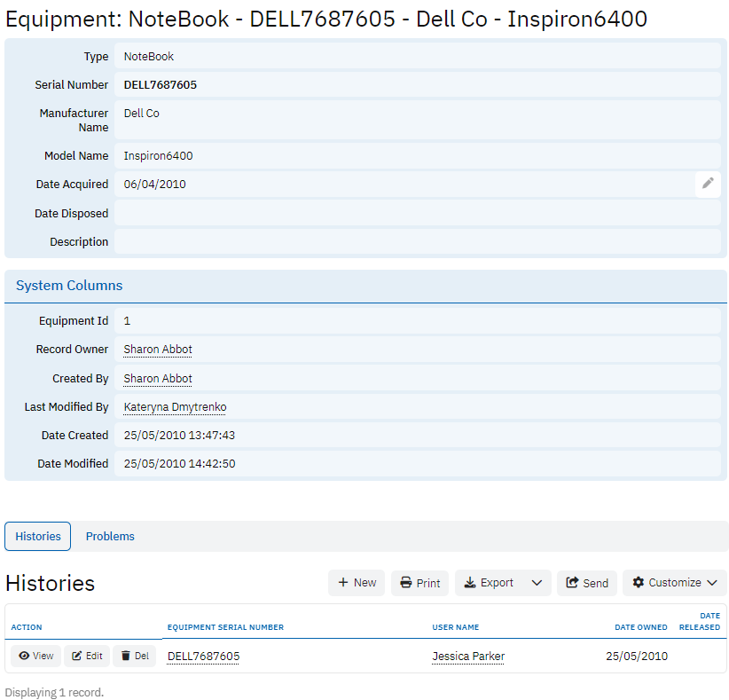Delete the history record with Del button
The height and width of the screenshot is (700, 729).
(x=135, y=657)
